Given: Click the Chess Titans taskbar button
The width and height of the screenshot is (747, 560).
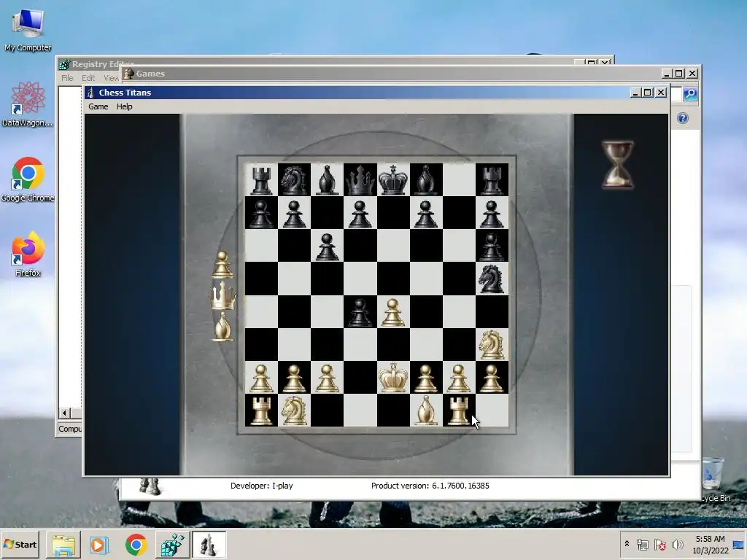Looking at the screenshot, I should tap(209, 545).
